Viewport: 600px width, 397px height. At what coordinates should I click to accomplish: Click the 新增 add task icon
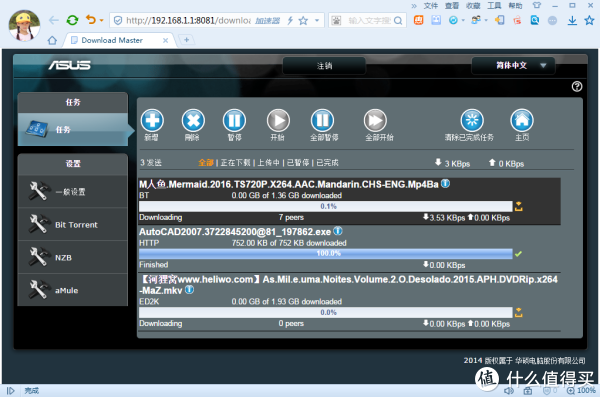point(152,120)
